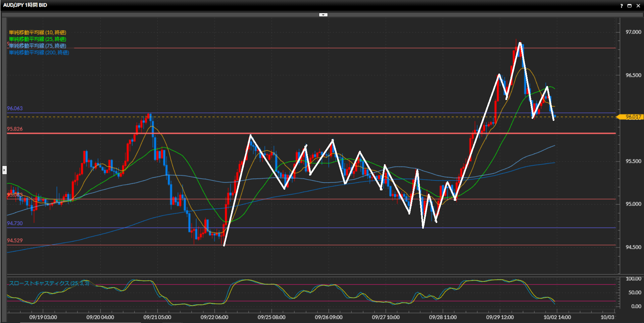This screenshot has height=323, width=644.
Task: Select the 単純移動平均線 (25, 終値) indicator label
Action: click(x=37, y=39)
